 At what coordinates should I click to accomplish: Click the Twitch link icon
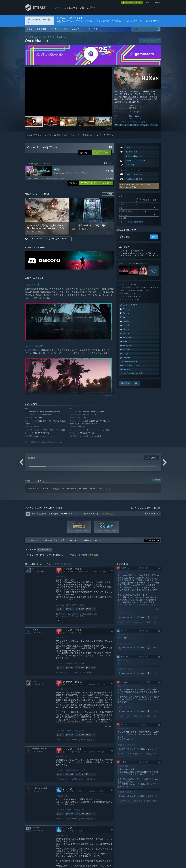click(x=121, y=313)
